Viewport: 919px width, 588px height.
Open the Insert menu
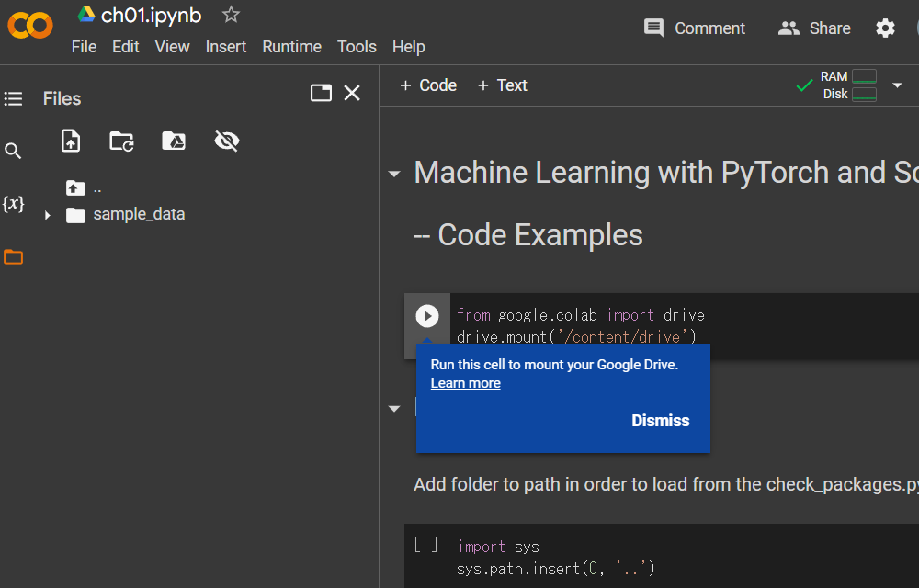[226, 47]
